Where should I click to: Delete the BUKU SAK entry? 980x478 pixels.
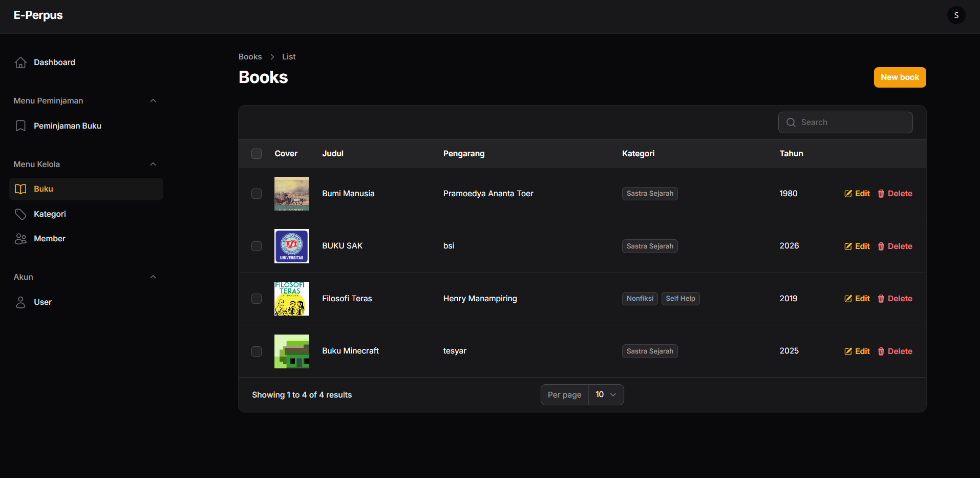pyautogui.click(x=894, y=246)
